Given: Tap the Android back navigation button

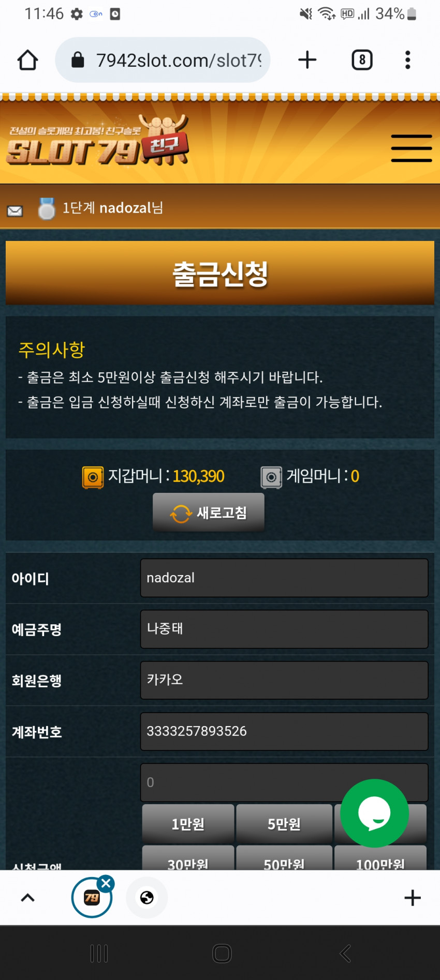Looking at the screenshot, I should [345, 953].
